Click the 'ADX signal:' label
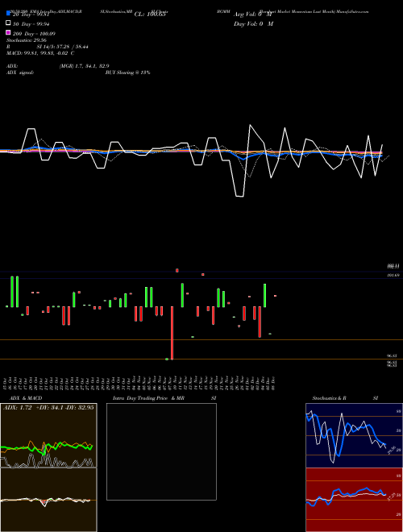This screenshot has height=532, width=403. point(20,73)
